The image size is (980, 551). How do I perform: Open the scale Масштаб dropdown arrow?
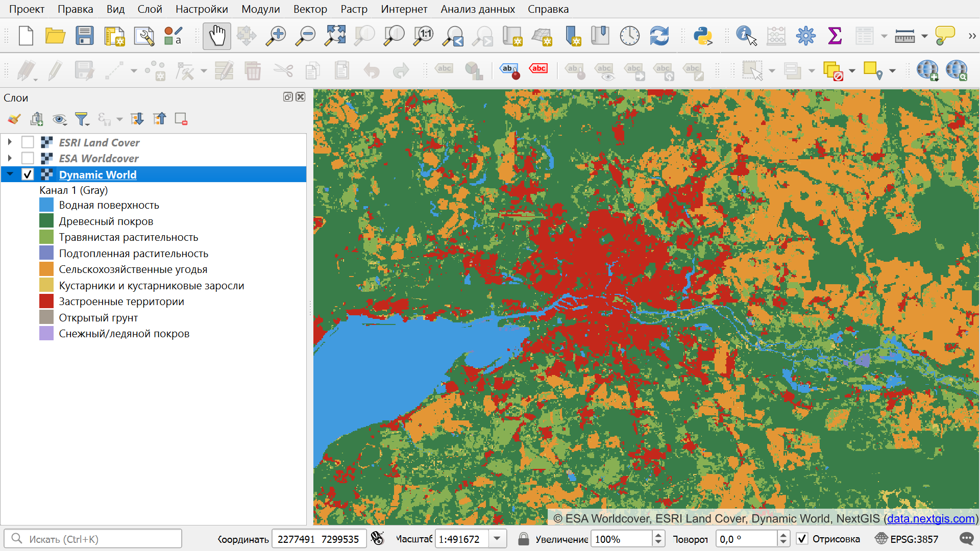pyautogui.click(x=497, y=539)
